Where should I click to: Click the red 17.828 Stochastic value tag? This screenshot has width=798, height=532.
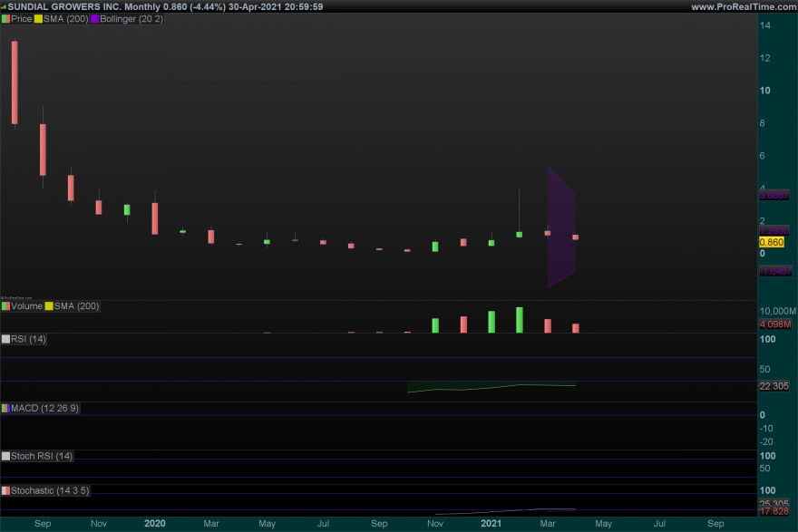pos(774,511)
